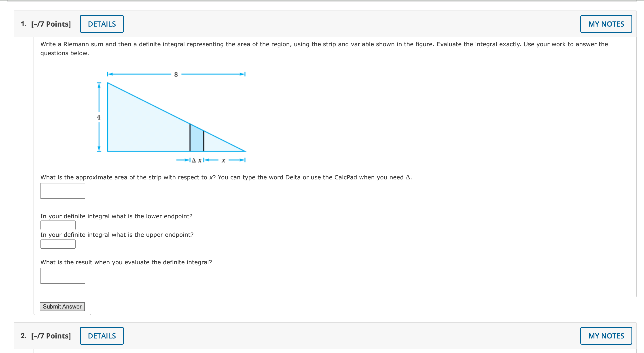Open MY NOTES for question 1
This screenshot has width=644, height=353.
coord(606,24)
